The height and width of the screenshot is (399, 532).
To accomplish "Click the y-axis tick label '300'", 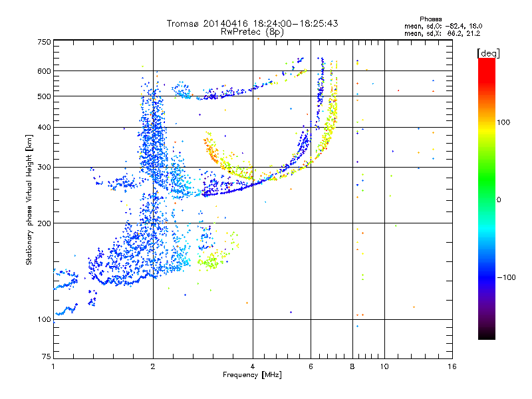I will pyautogui.click(x=44, y=167).
